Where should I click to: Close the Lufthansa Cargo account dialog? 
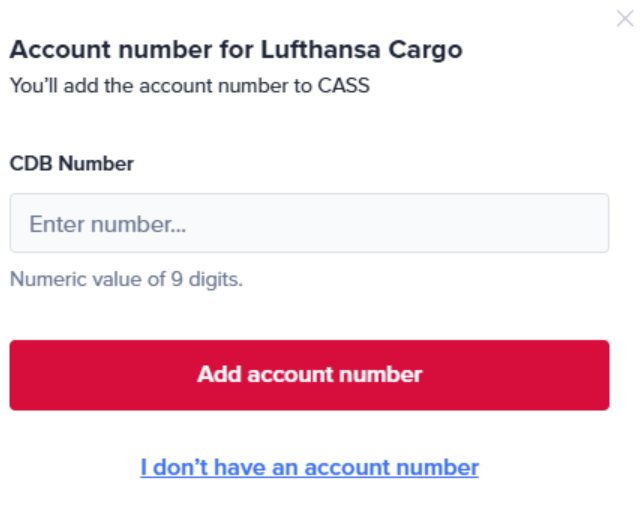coord(625,18)
